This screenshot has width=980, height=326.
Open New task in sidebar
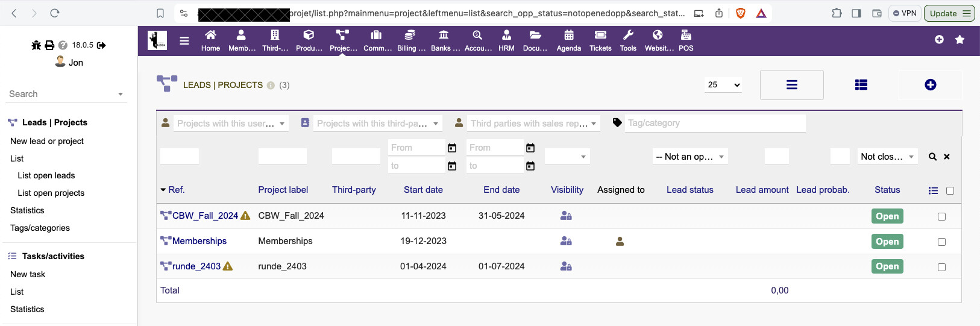click(28, 274)
